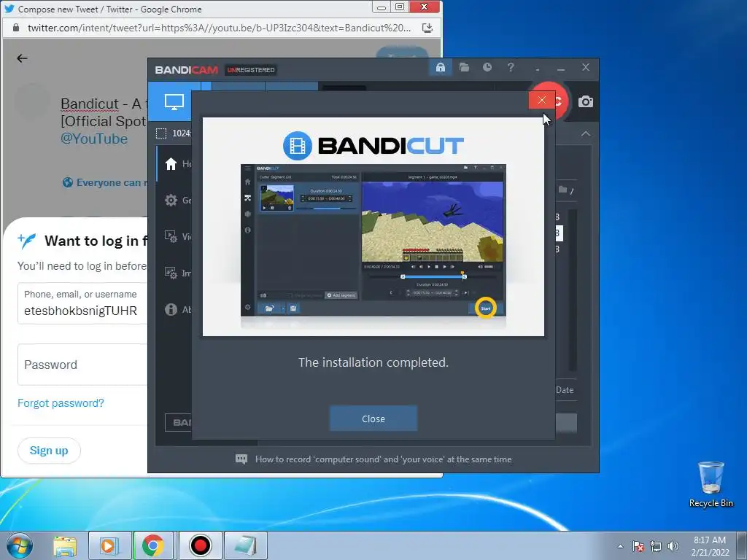The width and height of the screenshot is (747, 560).
Task: Click the Bandicam compact mode dash icon in title bar
Action: click(x=538, y=69)
